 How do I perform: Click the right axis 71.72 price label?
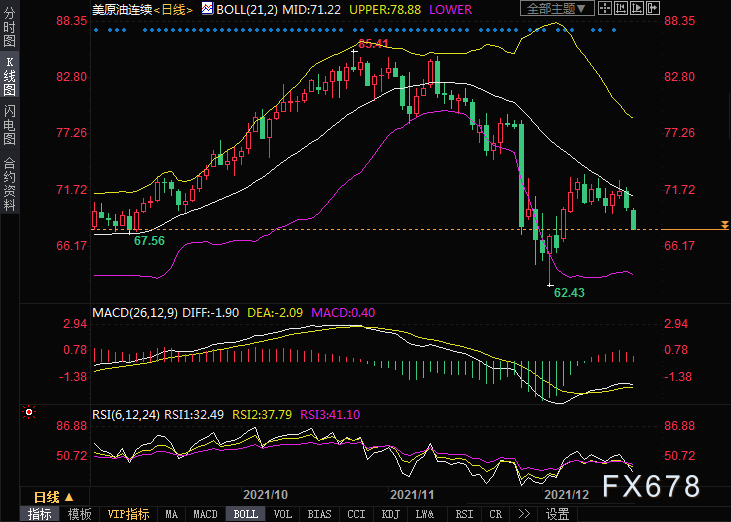[x=679, y=189]
